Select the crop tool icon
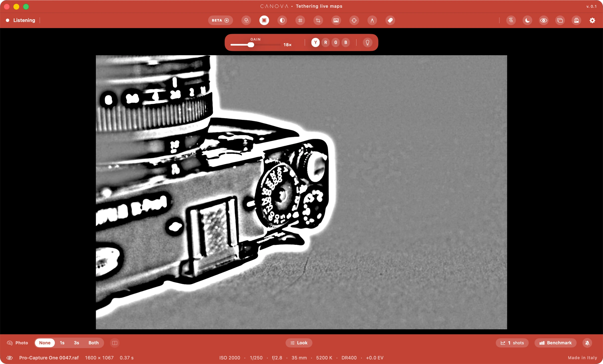The image size is (603, 364). pos(318,20)
